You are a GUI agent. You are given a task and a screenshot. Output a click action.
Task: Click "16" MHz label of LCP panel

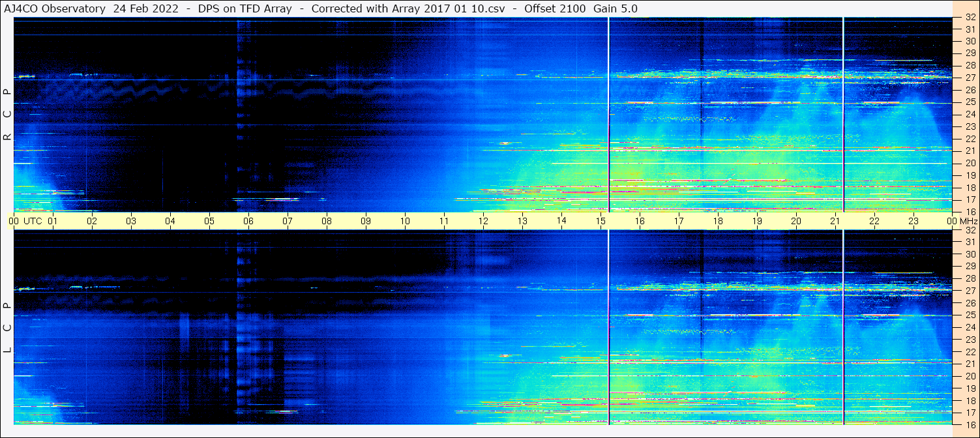coord(970,424)
